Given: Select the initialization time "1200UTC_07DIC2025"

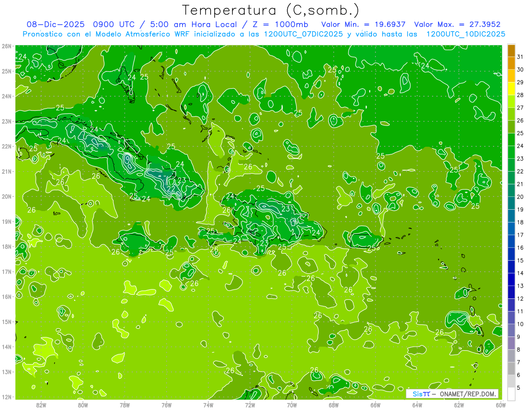Looking at the screenshot, I should coord(303,34).
